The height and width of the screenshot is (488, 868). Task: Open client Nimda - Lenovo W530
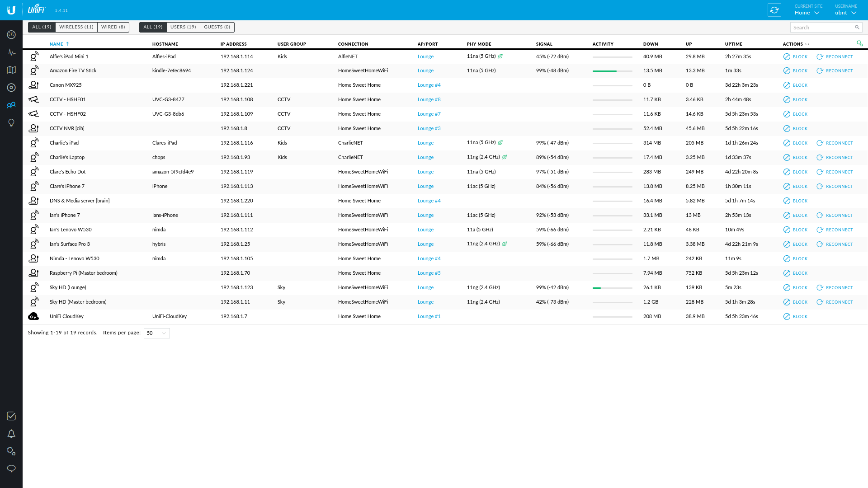click(x=75, y=258)
